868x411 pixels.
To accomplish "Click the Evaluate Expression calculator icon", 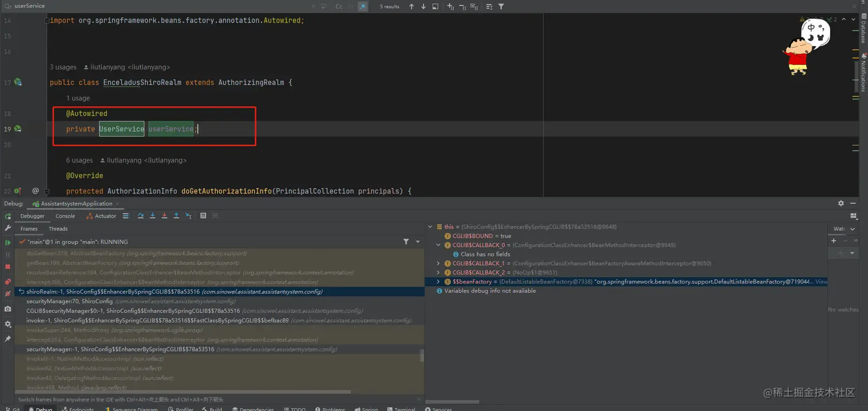I will pyautogui.click(x=203, y=216).
